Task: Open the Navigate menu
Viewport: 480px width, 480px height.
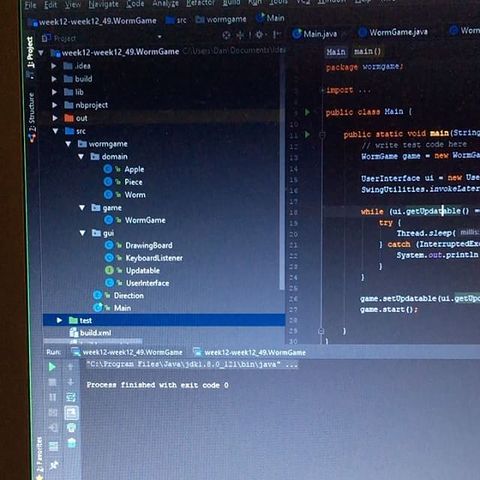Action: point(103,4)
